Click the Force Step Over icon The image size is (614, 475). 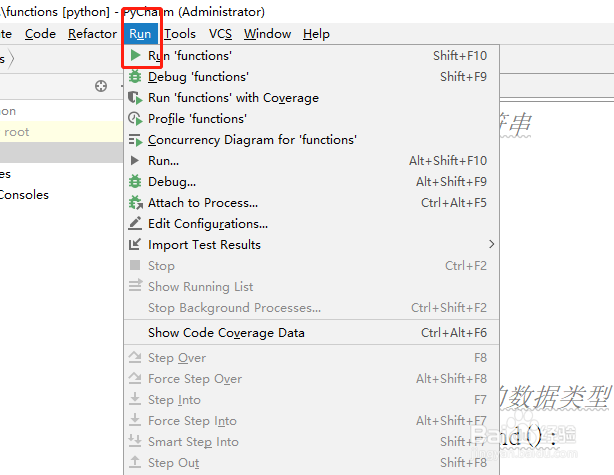(135, 377)
